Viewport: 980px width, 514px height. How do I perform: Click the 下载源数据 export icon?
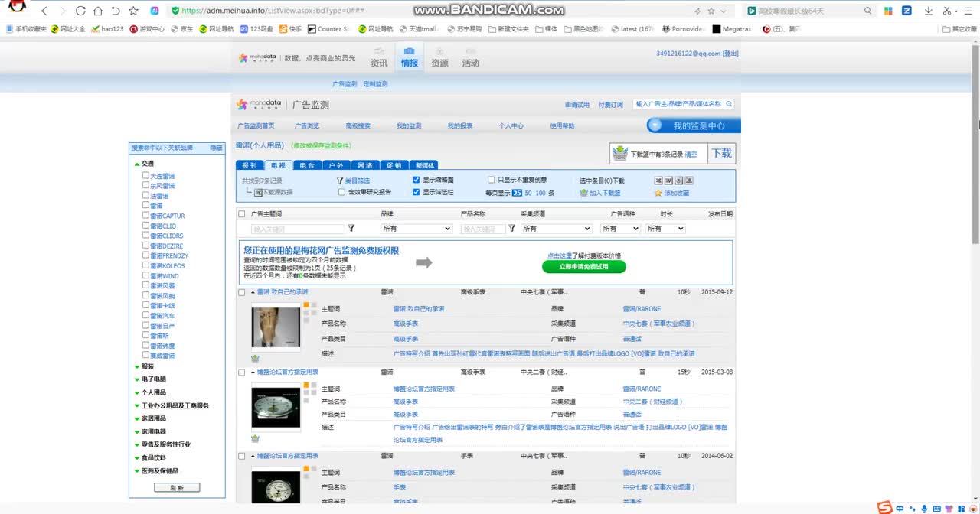click(x=259, y=193)
